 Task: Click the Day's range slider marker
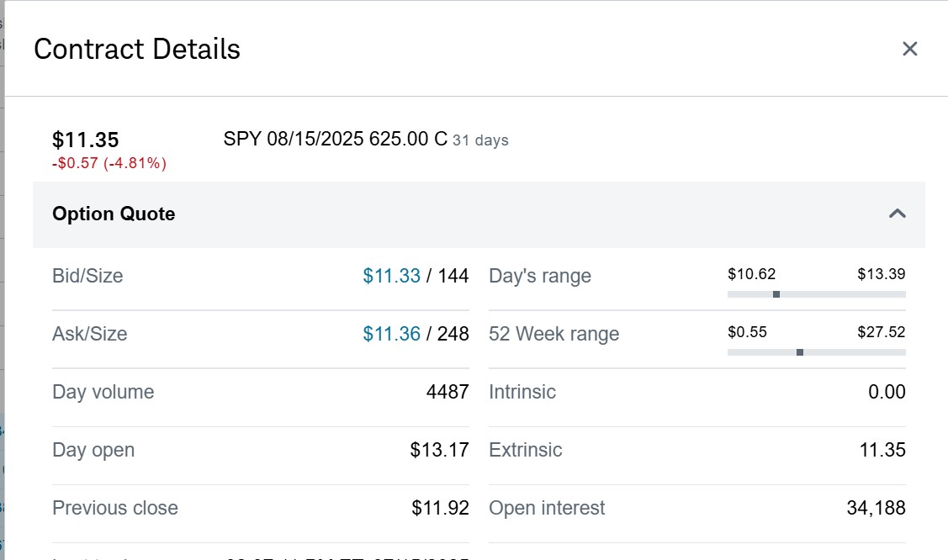[776, 294]
